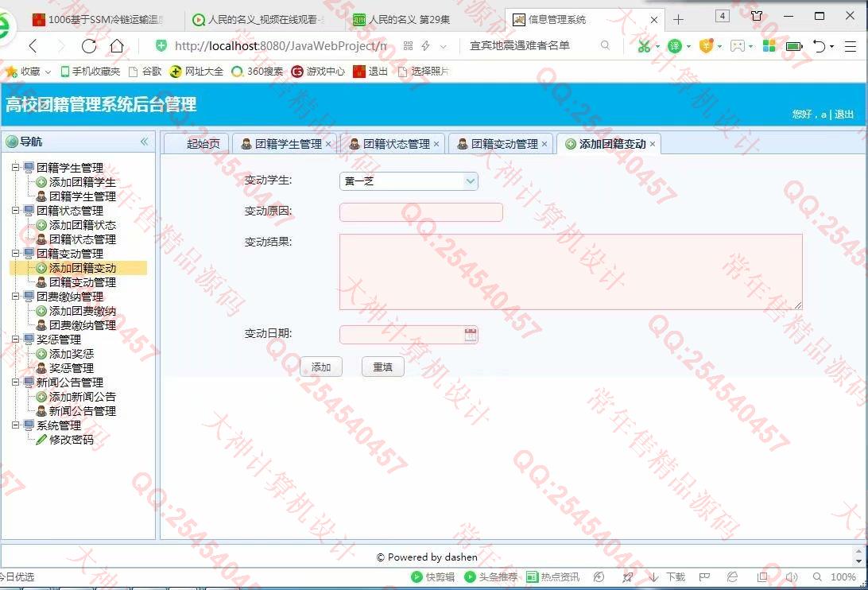
Task: Click the green translate icon
Action: 674,46
